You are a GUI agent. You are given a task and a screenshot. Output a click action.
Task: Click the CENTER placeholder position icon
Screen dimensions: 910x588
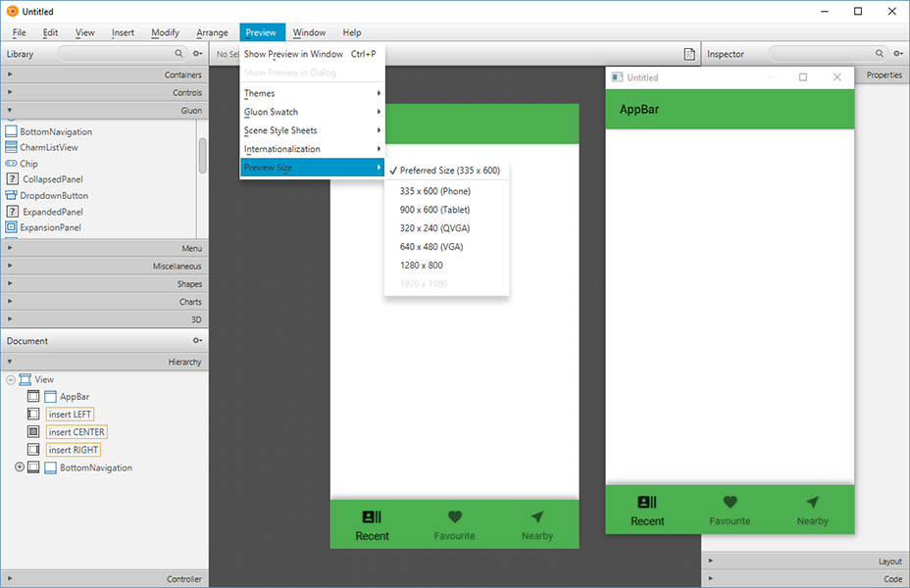33,432
